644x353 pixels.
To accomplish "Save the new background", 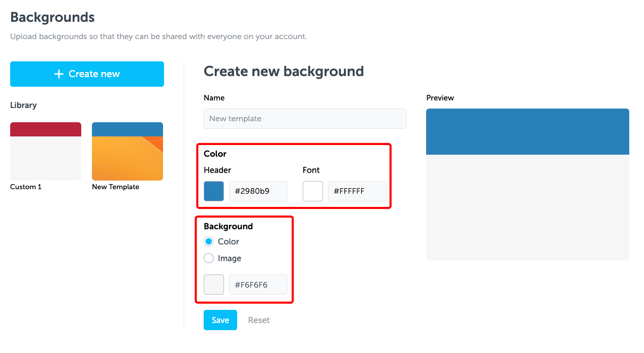I will (x=220, y=320).
